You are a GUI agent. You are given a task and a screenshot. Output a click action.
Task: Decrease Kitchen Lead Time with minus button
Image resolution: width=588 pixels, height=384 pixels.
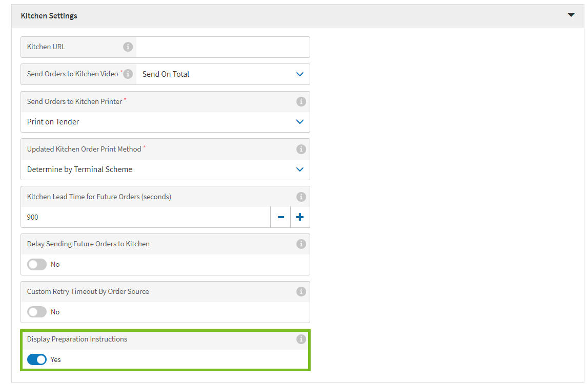(280, 217)
